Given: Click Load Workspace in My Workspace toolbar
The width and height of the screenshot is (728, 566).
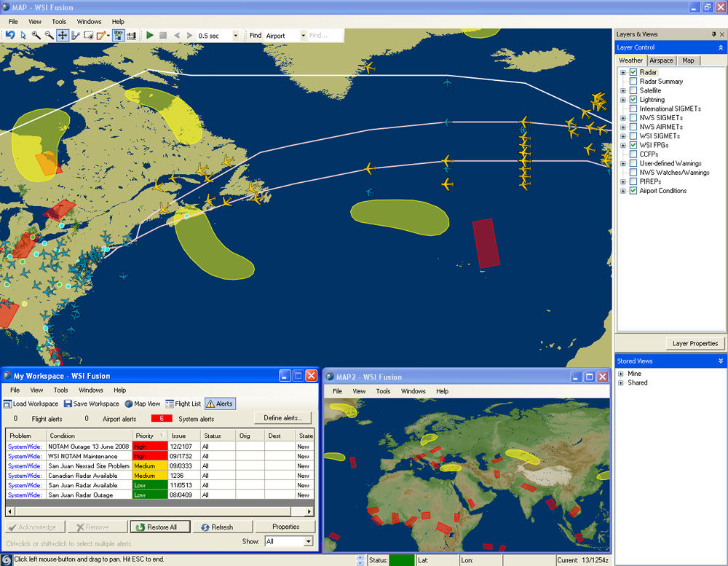Looking at the screenshot, I should pyautogui.click(x=31, y=404).
